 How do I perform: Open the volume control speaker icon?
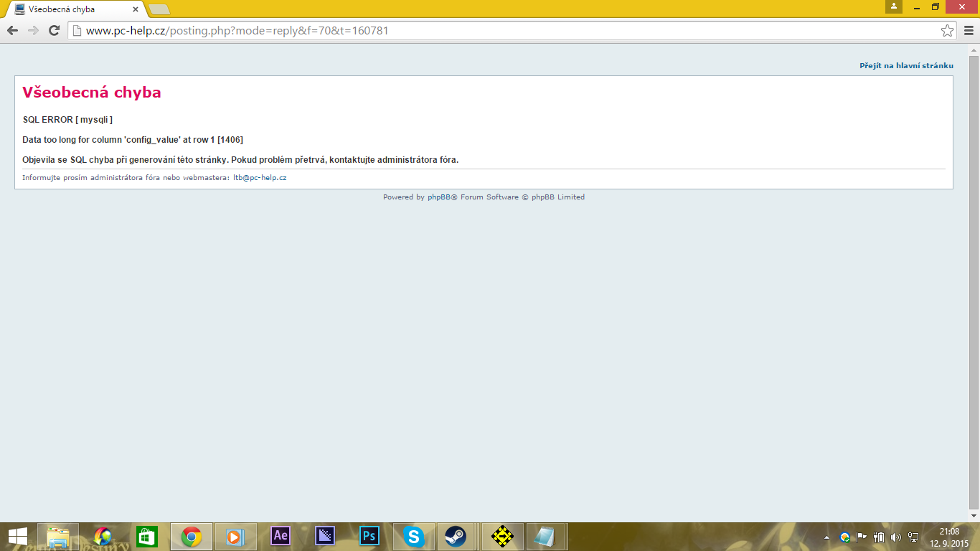tap(896, 537)
